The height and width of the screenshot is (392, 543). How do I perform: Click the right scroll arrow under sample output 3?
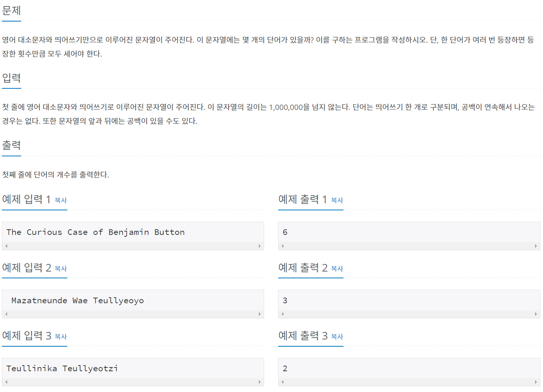536,382
